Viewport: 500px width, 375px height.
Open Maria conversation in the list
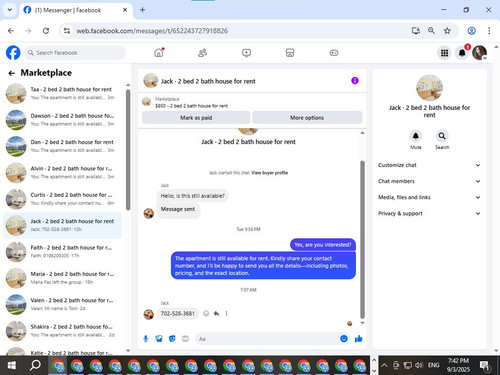click(x=62, y=278)
